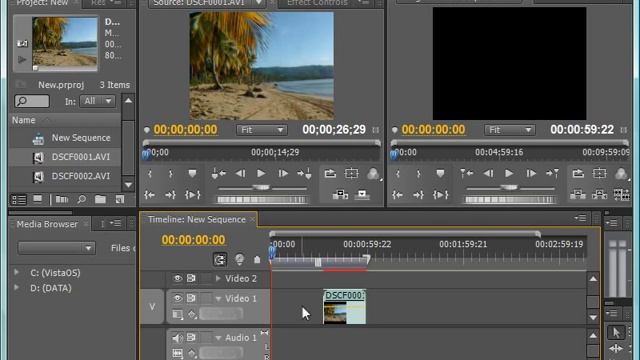Play the sequence in the Program monitor
The width and height of the screenshot is (640, 360).
coord(509,173)
